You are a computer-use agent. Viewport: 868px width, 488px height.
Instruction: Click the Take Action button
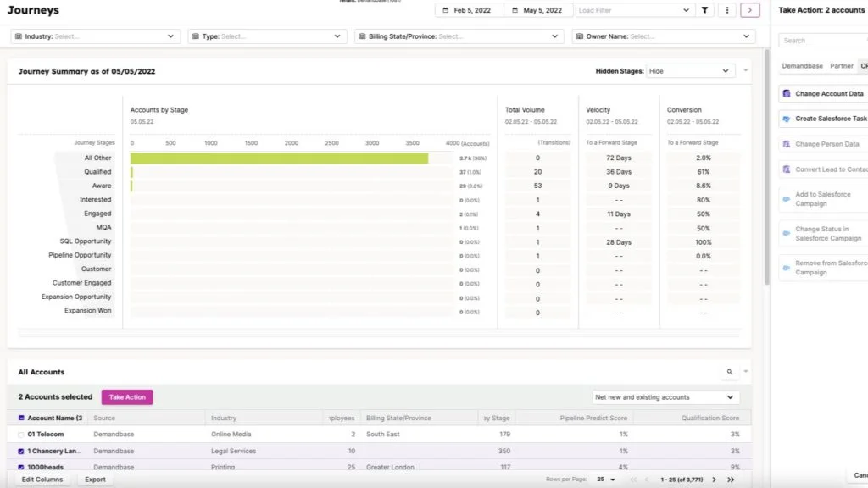[x=127, y=397]
